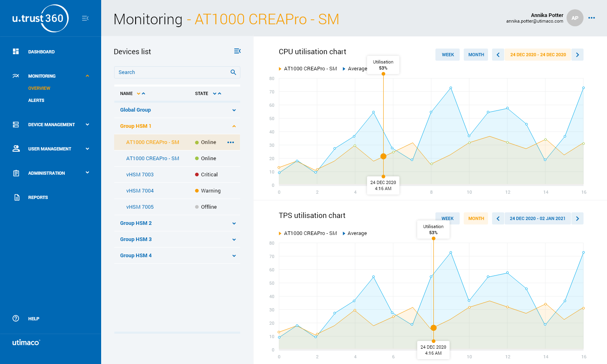Toggle Average series in TPS chart legend
This screenshot has height=364, width=607.
[355, 233]
